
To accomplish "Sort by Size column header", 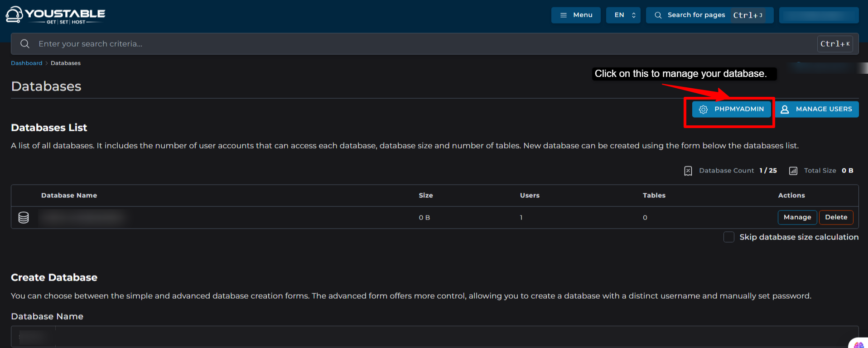I will [x=426, y=195].
